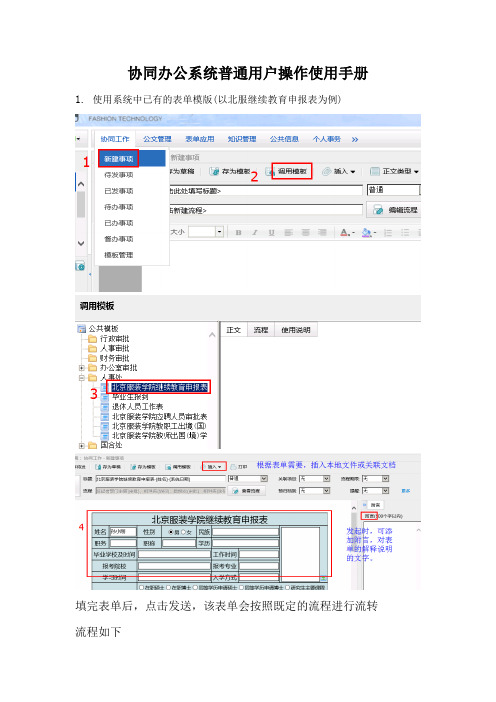Image resolution: width=496 pixels, height=702 pixels.
Task: Insert numbered list in editor toolbar
Action: point(388,233)
